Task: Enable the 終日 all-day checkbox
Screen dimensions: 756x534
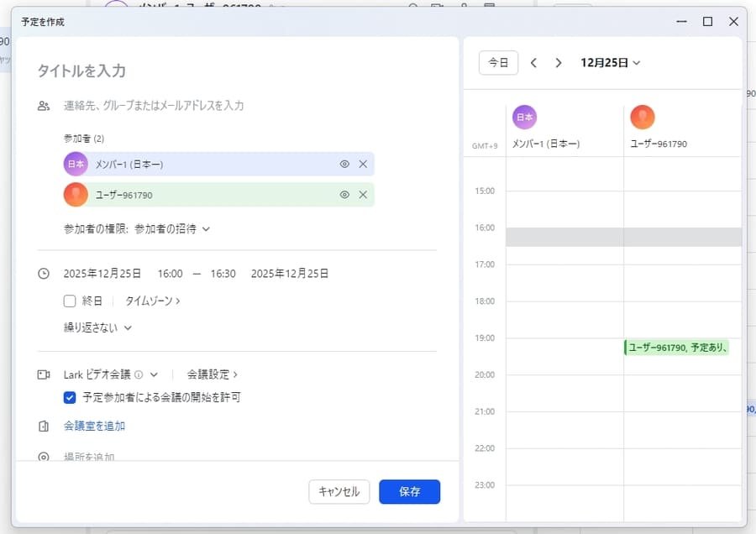Action: point(70,301)
